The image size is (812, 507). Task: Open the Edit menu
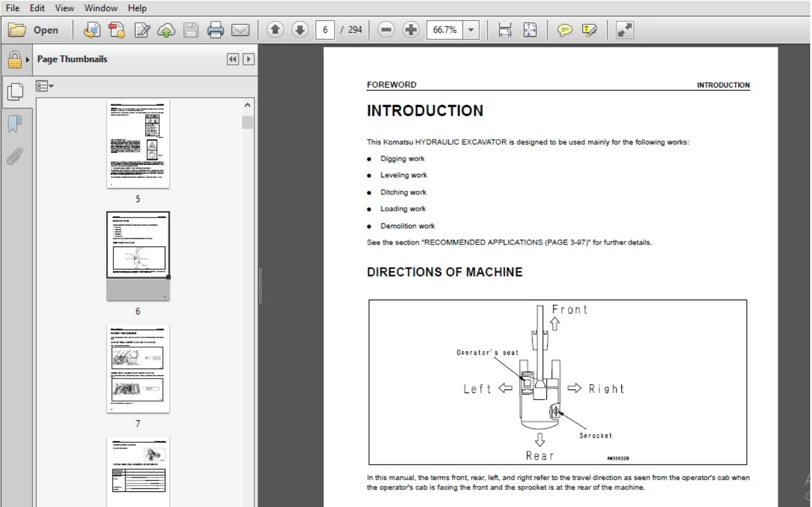point(37,8)
